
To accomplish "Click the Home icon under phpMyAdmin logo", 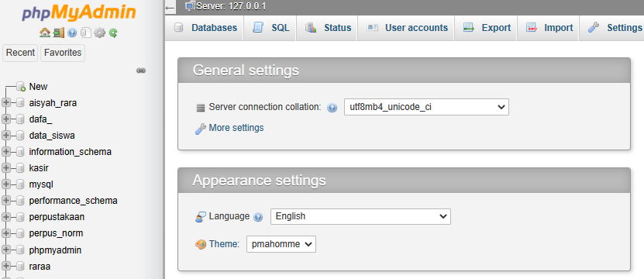I will coord(44,33).
